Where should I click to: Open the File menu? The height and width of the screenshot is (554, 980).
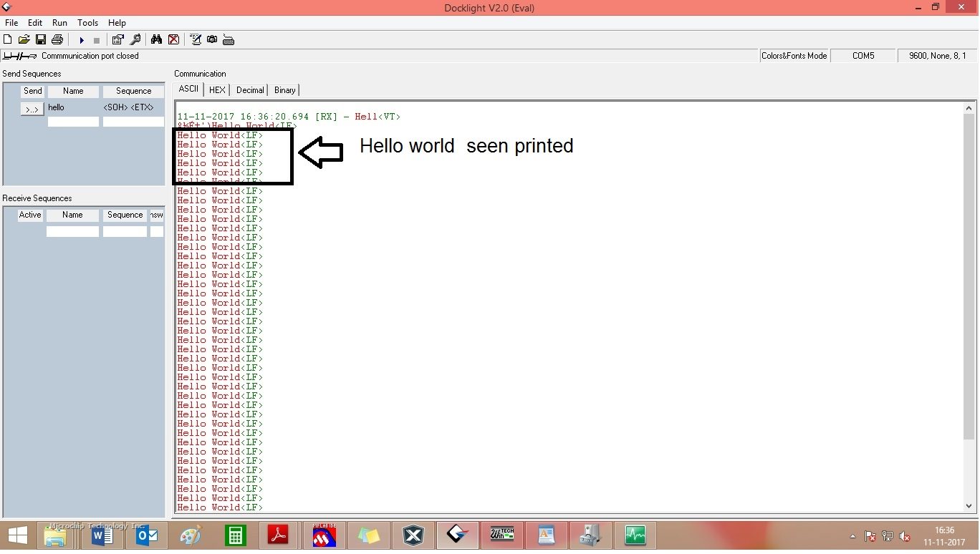[11, 23]
